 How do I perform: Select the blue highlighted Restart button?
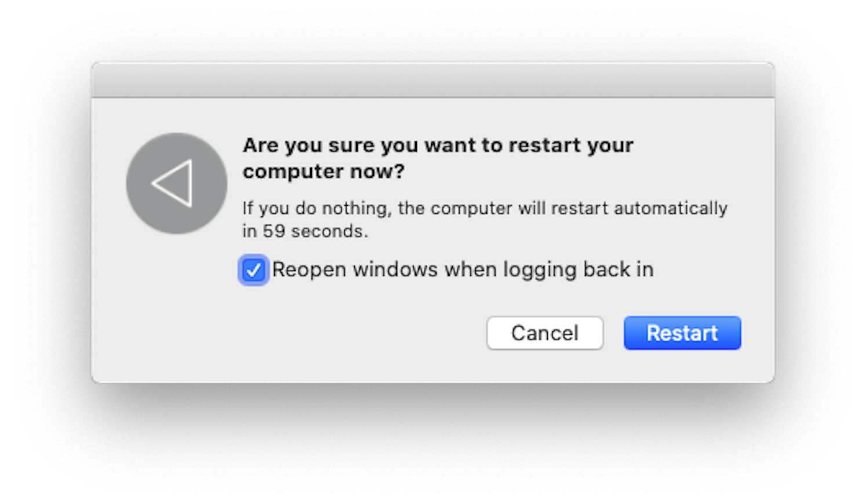point(682,333)
